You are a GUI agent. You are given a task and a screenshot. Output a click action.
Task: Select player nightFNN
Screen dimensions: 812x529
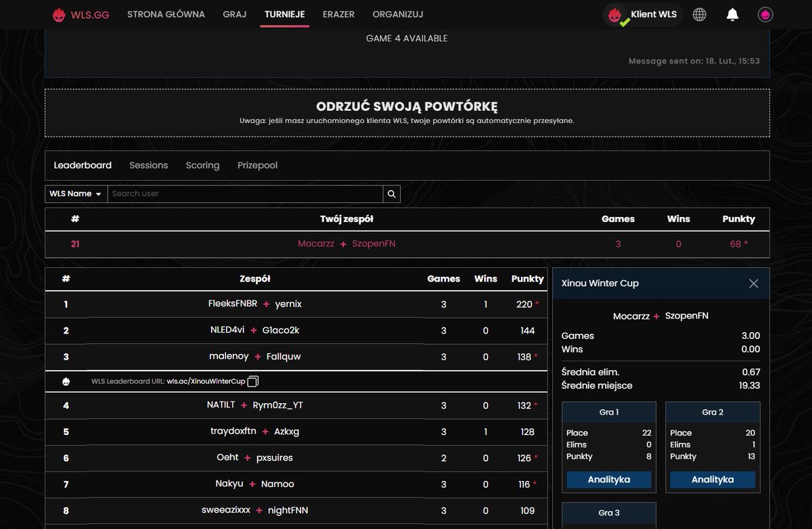click(288, 511)
